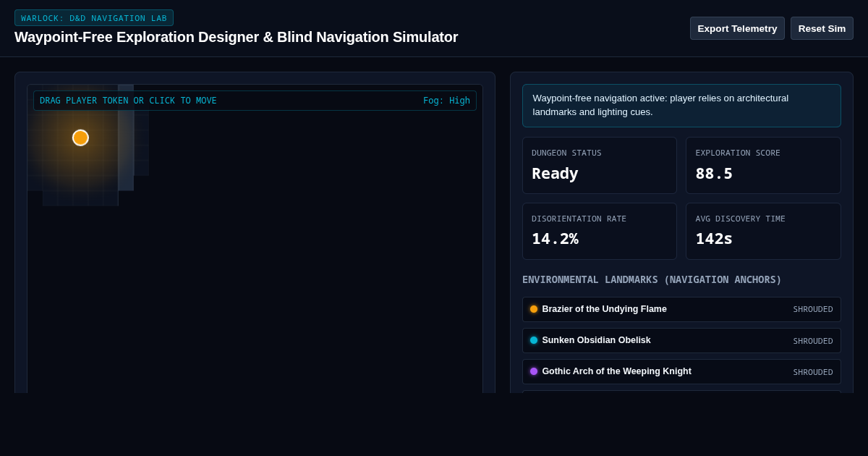Select the Sunken Obsidian Obelisk landmark
Viewport: 868px width, 456px height.
click(681, 340)
